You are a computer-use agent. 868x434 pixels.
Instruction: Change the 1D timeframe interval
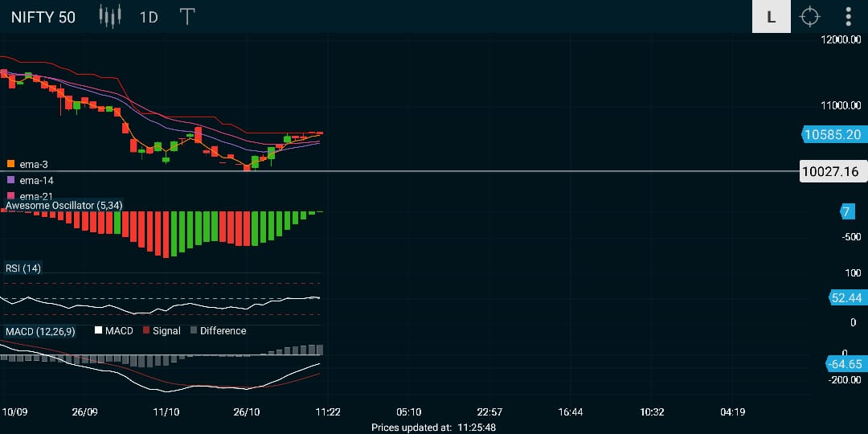click(149, 17)
